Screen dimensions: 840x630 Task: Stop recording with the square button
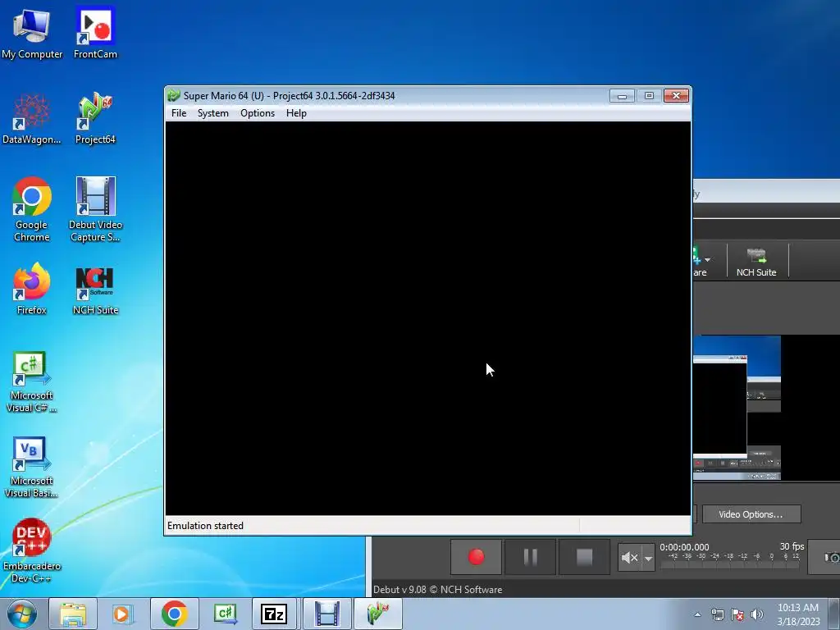pos(584,557)
